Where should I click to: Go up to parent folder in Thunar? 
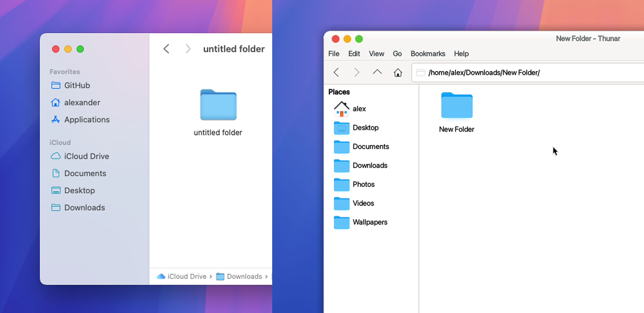pos(377,72)
